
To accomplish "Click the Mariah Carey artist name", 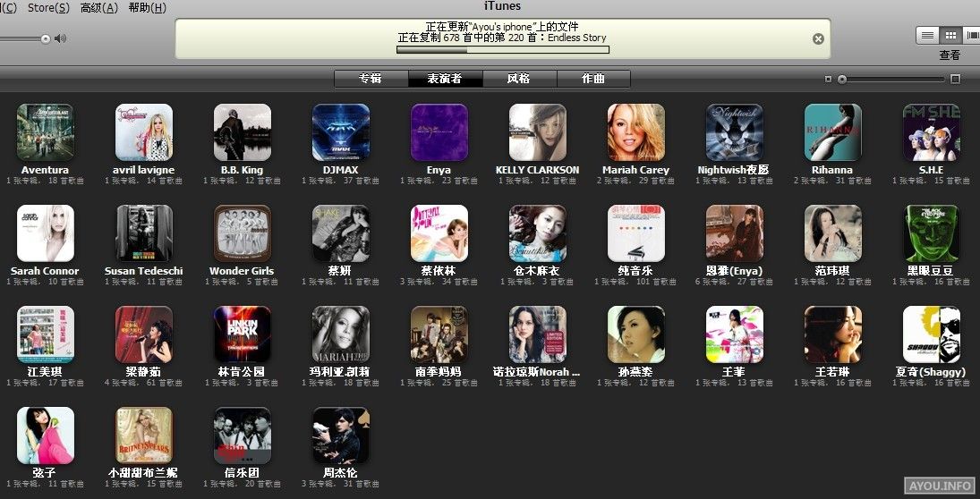I will pos(635,170).
